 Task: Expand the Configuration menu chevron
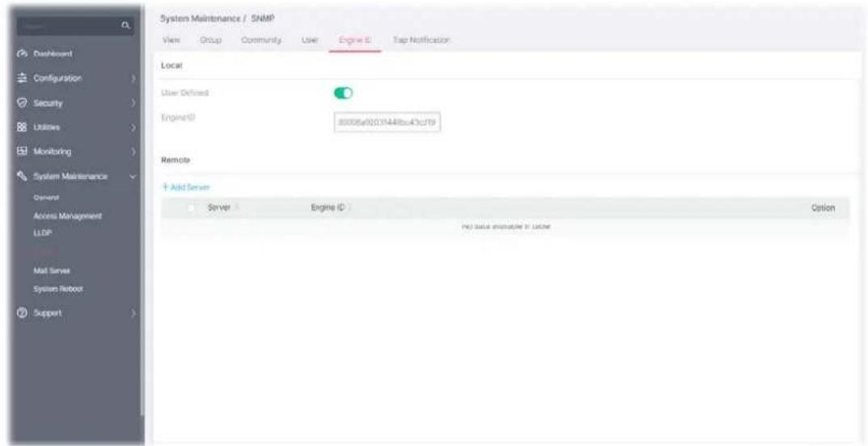coord(133,79)
